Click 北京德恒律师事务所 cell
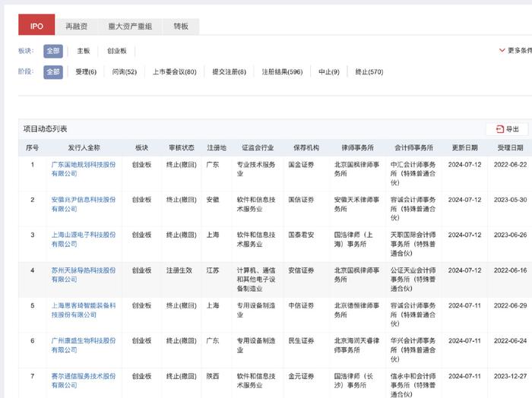Viewport: 532px width, 398px height. click(356, 310)
